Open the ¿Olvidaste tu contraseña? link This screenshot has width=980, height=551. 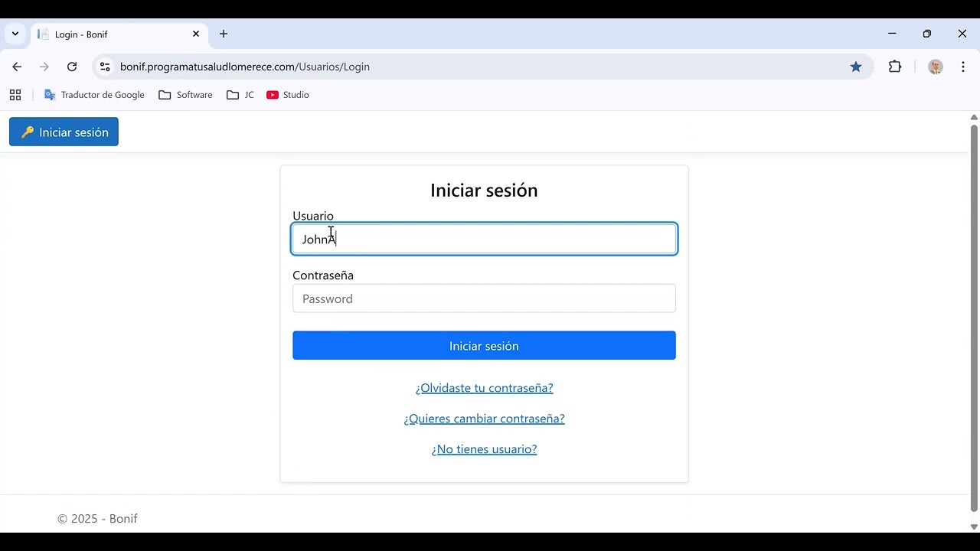click(484, 388)
